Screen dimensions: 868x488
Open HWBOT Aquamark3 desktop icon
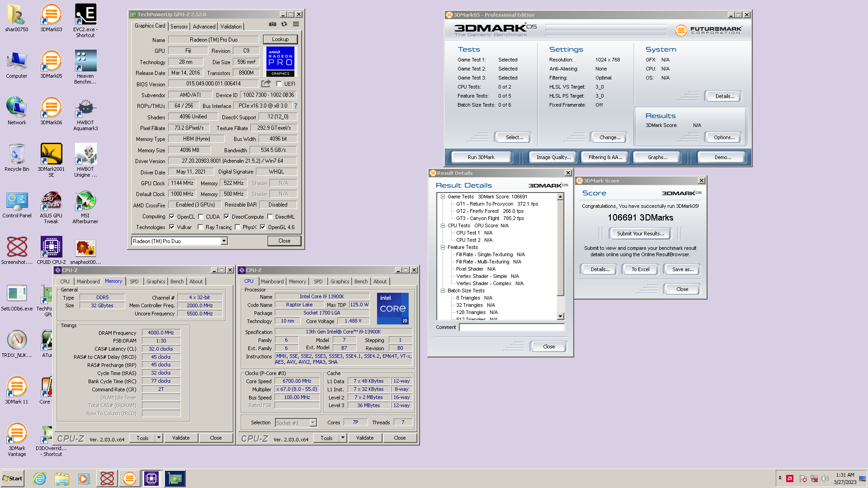[85, 114]
